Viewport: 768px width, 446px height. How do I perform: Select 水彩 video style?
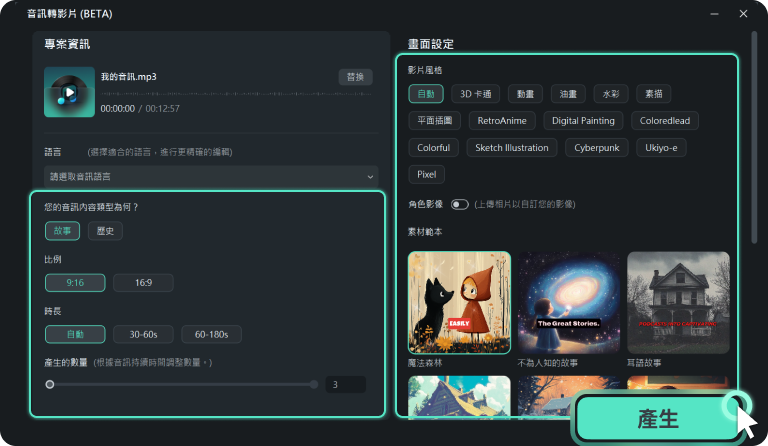(x=611, y=94)
